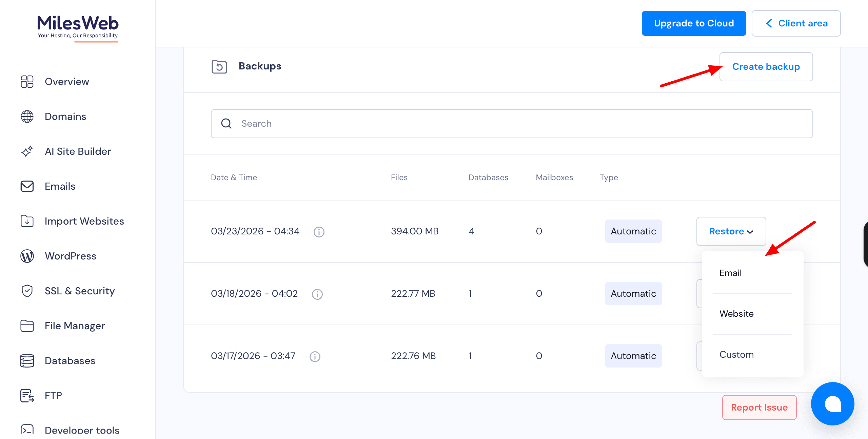
Task: Show info for the 03/17/2026 backup
Action: (x=315, y=356)
